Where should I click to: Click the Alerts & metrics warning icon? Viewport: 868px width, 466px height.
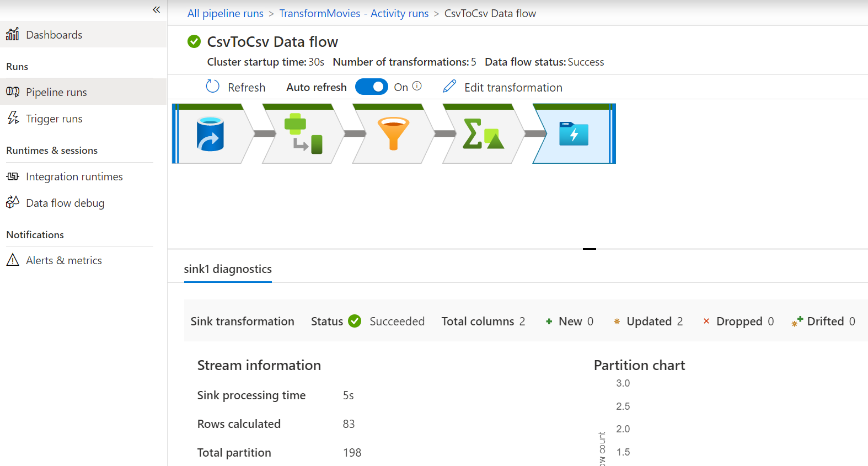tap(13, 260)
